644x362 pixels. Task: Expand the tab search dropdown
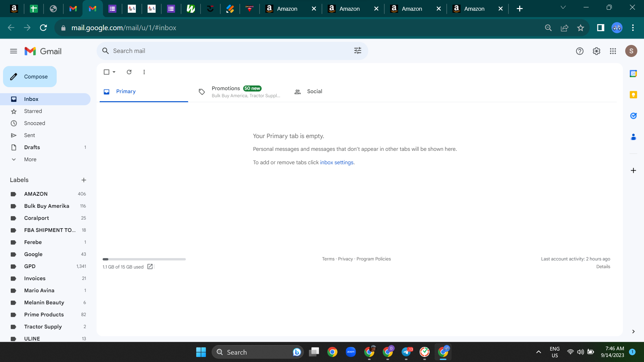pos(563,8)
